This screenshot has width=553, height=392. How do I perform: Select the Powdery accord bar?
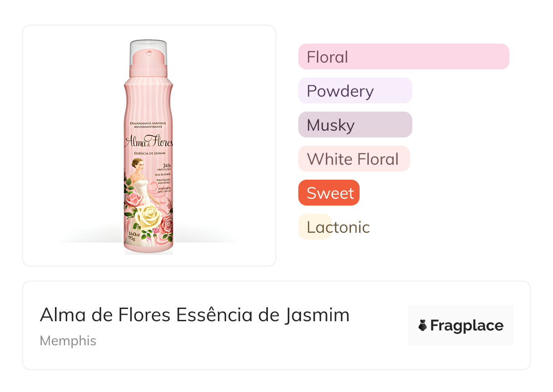pos(355,91)
